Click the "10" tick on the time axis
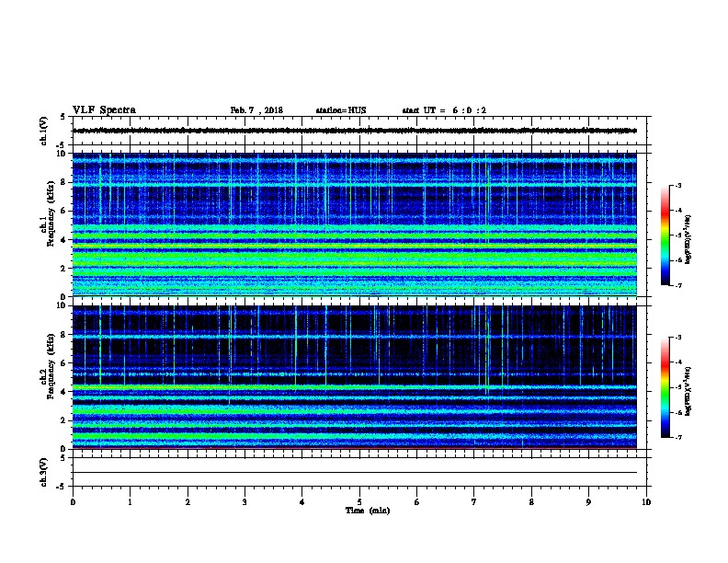 click(646, 502)
